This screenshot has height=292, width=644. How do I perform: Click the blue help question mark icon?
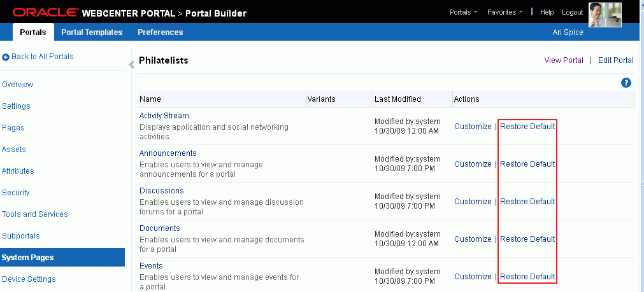point(626,83)
